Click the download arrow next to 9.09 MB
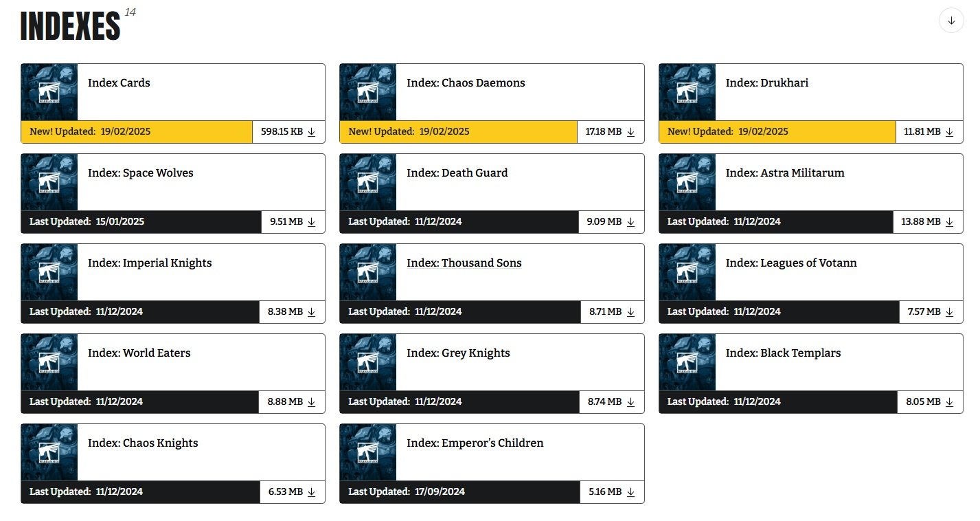980x521 pixels. (x=630, y=222)
